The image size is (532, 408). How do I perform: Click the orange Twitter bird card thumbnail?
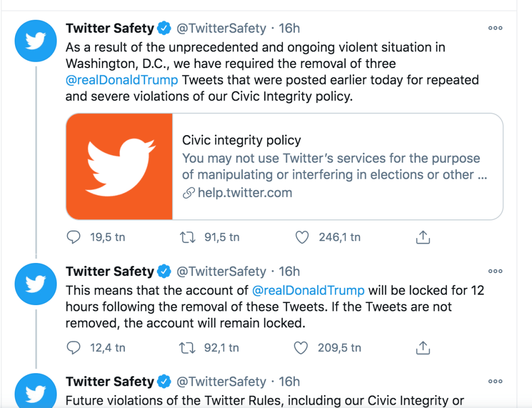120,166
